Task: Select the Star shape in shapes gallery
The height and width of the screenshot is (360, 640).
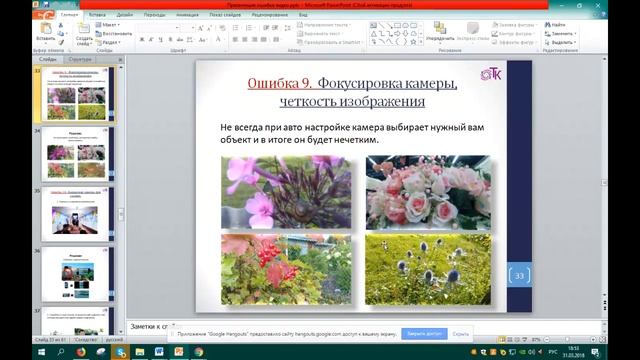Action: pyautogui.click(x=413, y=42)
